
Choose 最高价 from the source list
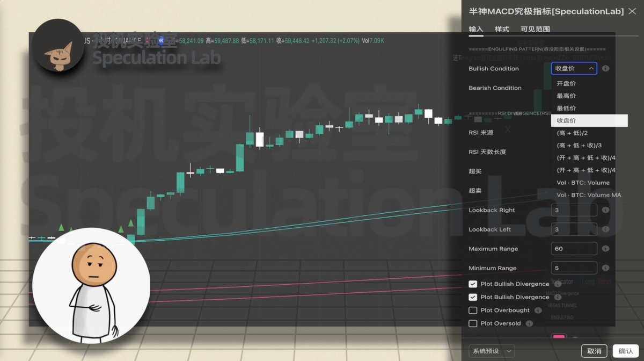click(x=589, y=96)
